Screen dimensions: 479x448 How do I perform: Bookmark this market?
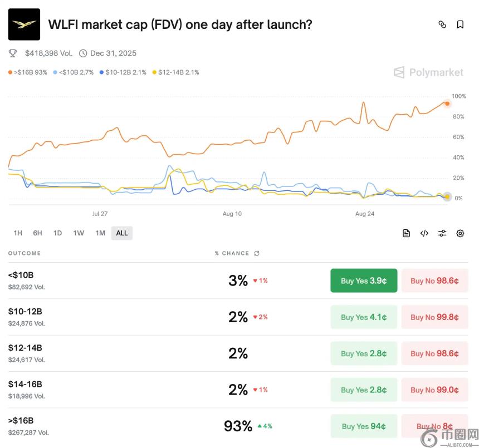point(460,24)
